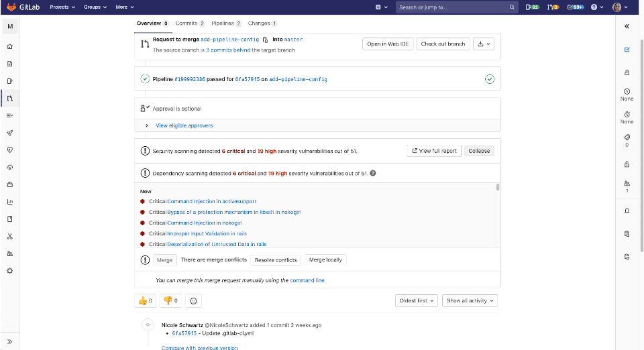Open the Show all activity dropdown
The image size is (644, 350).
pos(470,301)
